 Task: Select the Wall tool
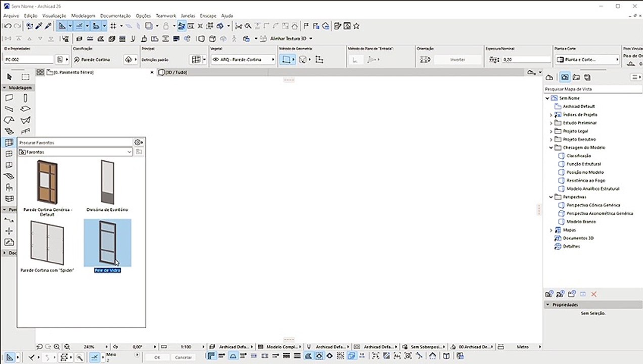pyautogui.click(x=9, y=98)
